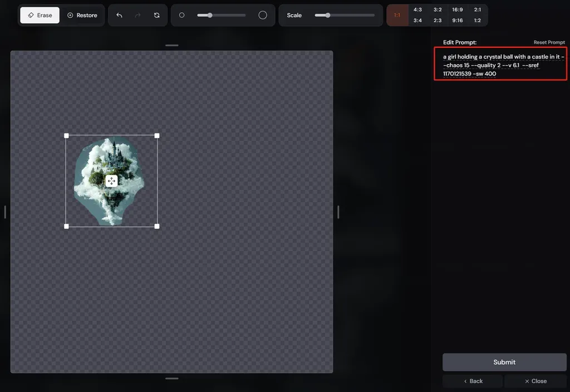This screenshot has width=570, height=392.
Task: Click Reset Prompt link
Action: 549,42
